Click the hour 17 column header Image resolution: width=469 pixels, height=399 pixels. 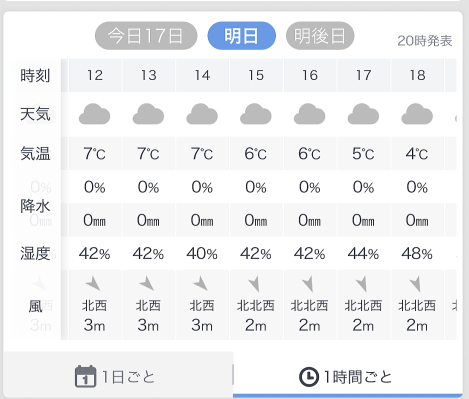click(x=363, y=75)
